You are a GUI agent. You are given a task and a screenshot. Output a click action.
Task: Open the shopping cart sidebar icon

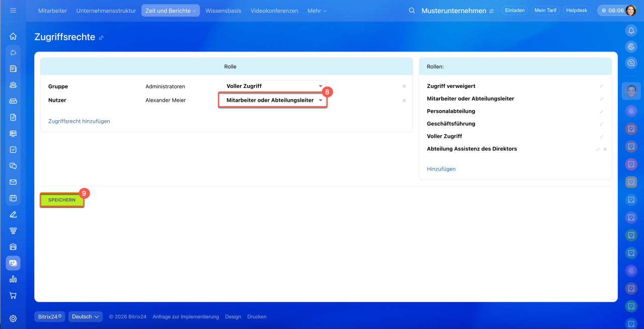point(13,295)
